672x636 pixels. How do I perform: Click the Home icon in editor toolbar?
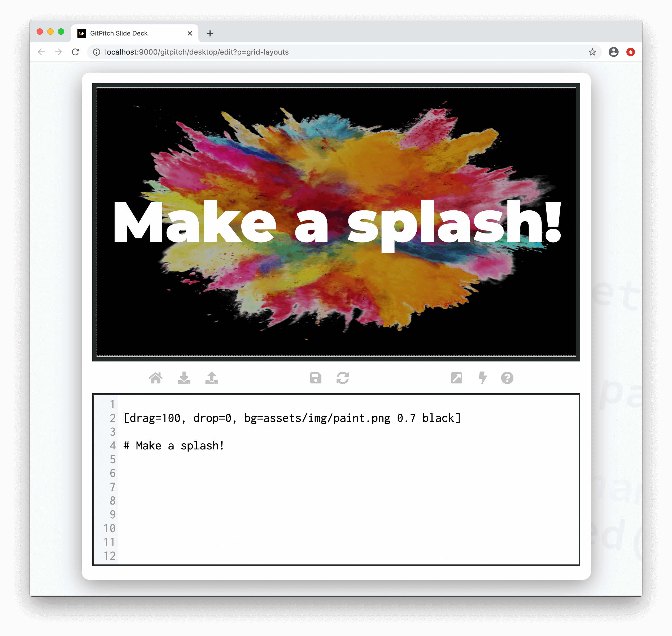156,378
